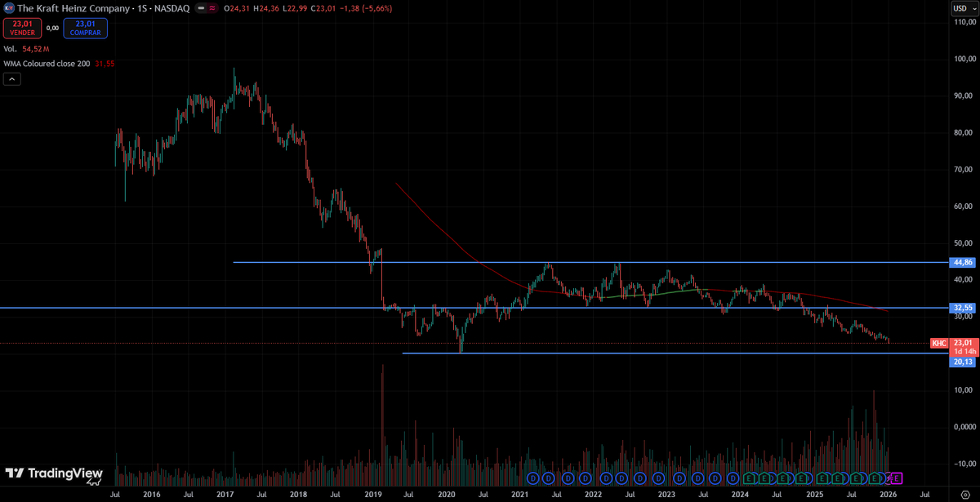Select the WMA Coloured close 200 legend
This screenshot has height=502, width=980.
click(x=47, y=64)
